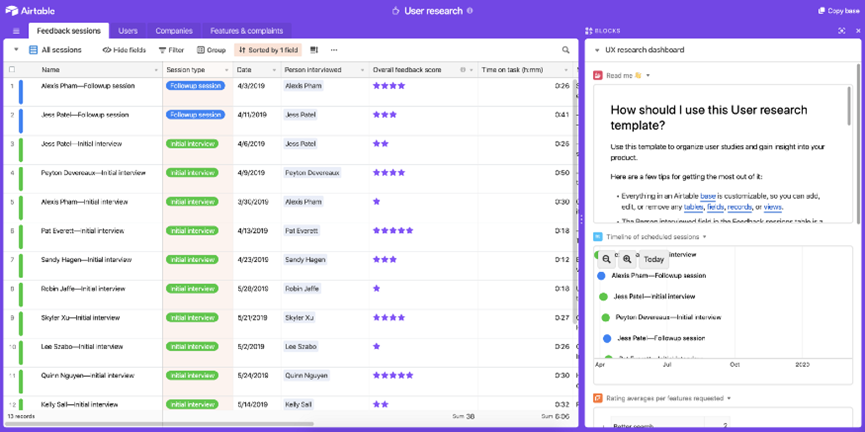
Task: Collapse the UX research dashboard expander
Action: [597, 50]
